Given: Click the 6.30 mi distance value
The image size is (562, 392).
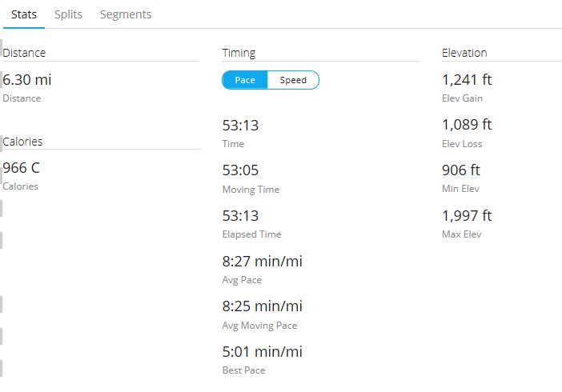Looking at the screenshot, I should pos(27,79).
